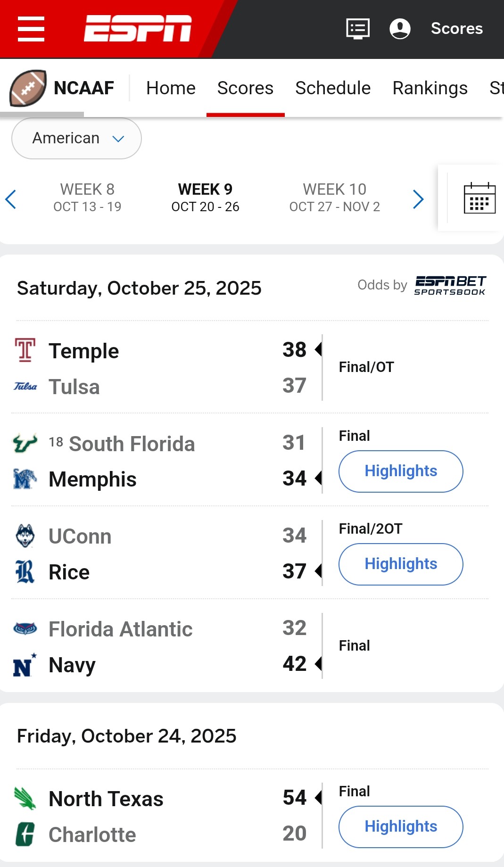Open the calendar date picker
This screenshot has height=867, width=504.
[x=479, y=198]
